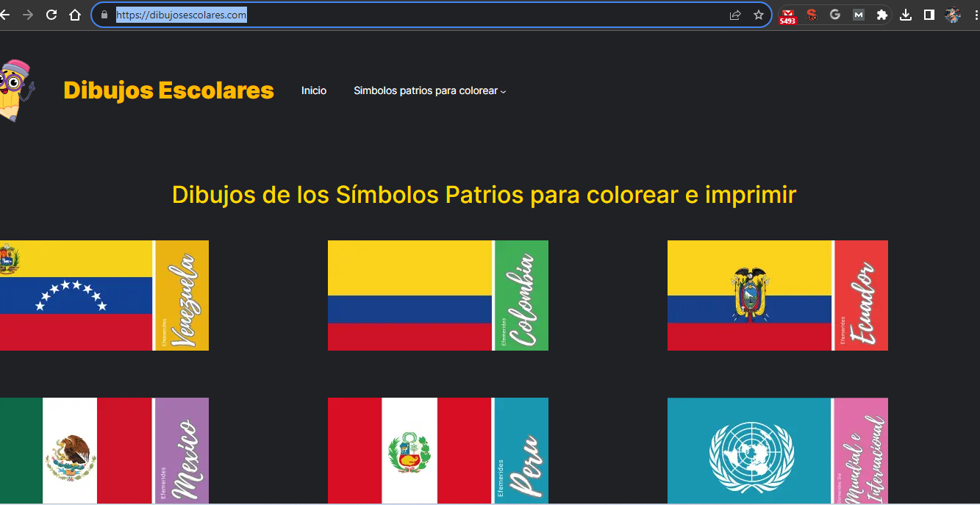Viewport: 980px width, 505px height.
Task: Open the Mexico flag card
Action: 104,451
